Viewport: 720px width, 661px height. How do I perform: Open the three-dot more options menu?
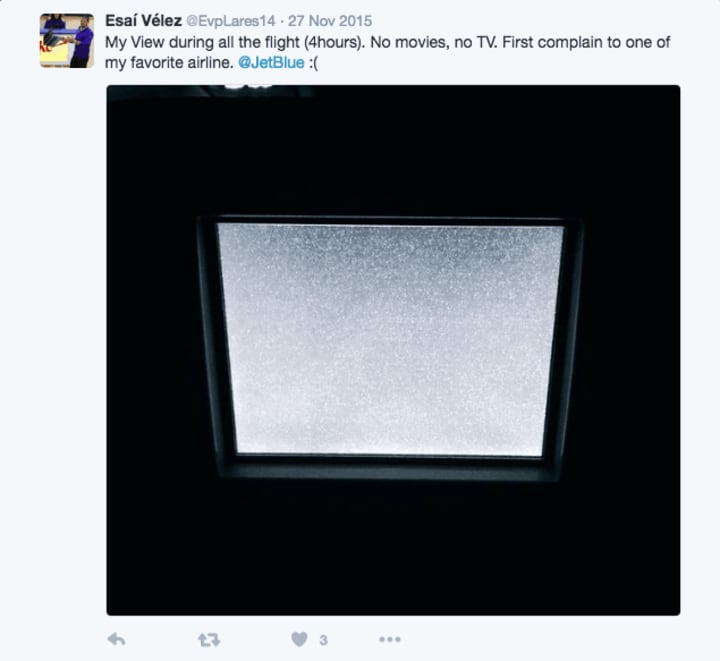point(390,639)
